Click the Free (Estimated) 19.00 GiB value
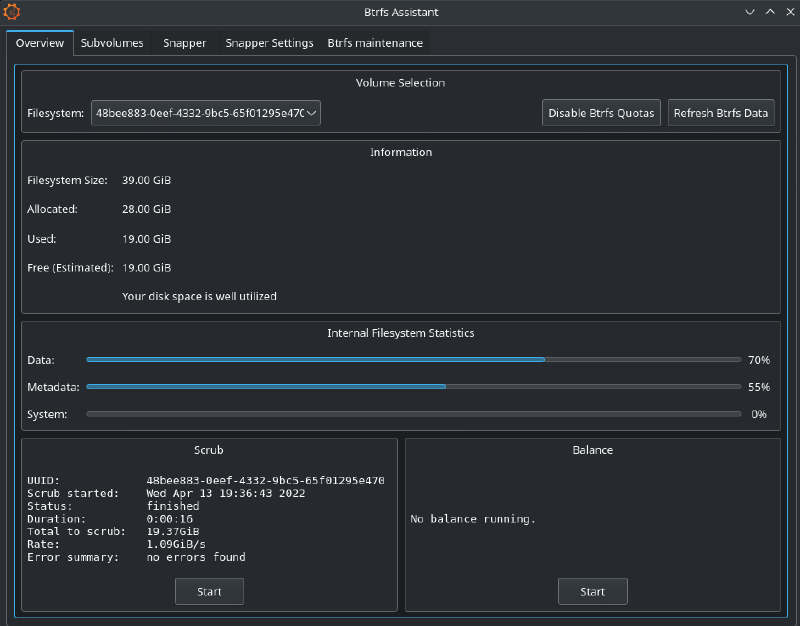 pyautogui.click(x=146, y=268)
